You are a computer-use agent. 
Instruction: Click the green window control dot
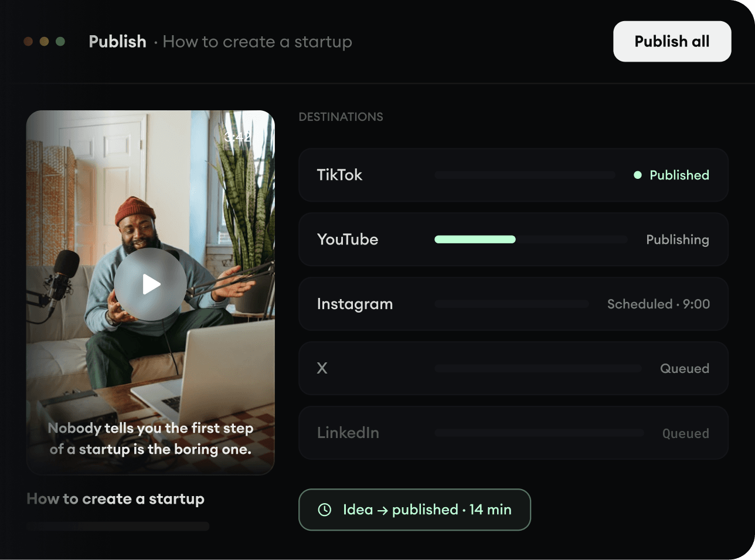[x=60, y=41]
